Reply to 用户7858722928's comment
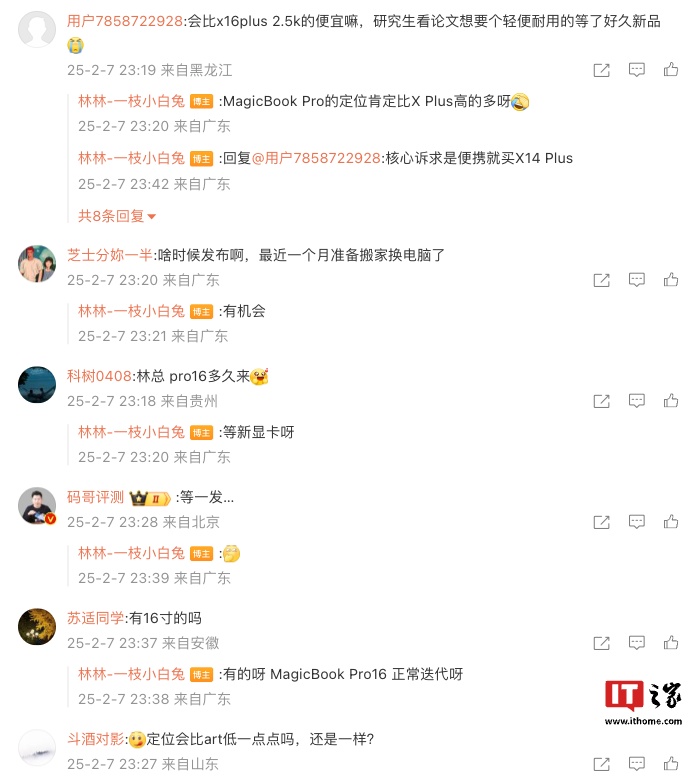Screen dimensions: 697x781 (x=636, y=69)
